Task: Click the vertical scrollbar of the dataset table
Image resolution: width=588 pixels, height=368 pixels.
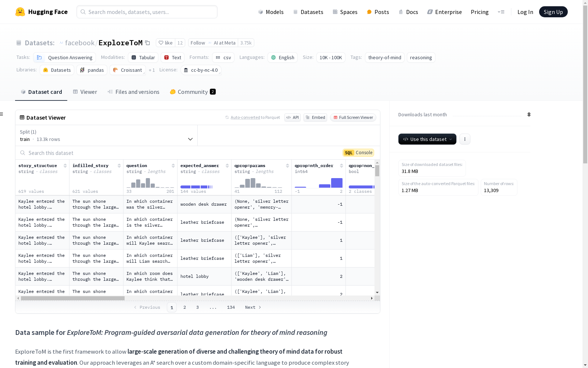Action: tap(377, 171)
